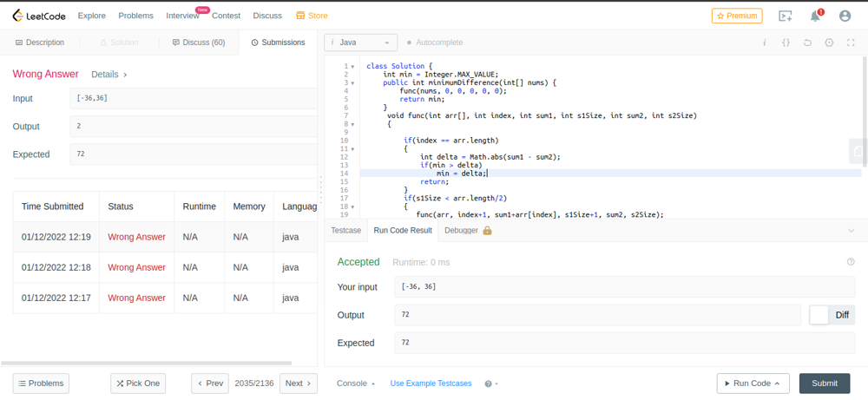Viewport: 868px width, 400px height.
Task: Open the user profile avatar menu
Action: [x=845, y=16]
